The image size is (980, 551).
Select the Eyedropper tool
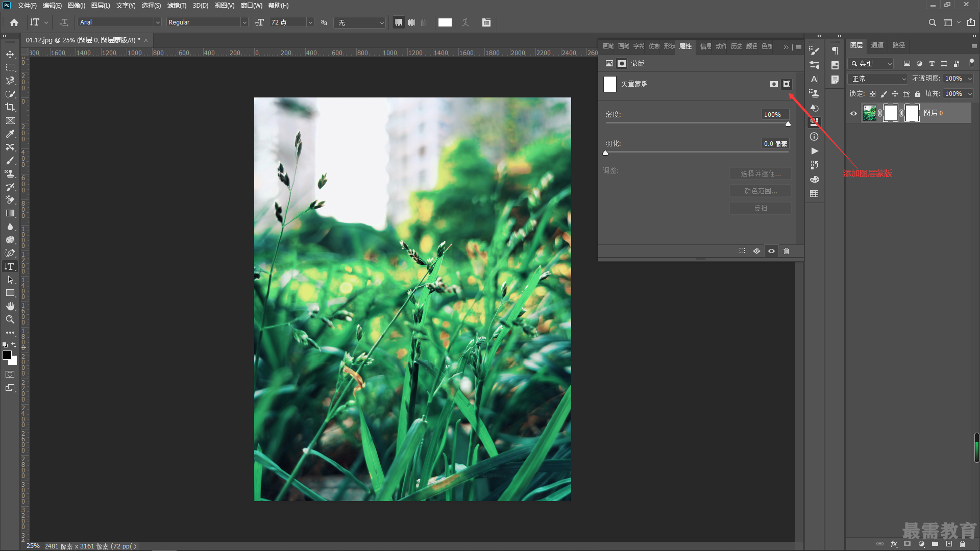pos(10,134)
